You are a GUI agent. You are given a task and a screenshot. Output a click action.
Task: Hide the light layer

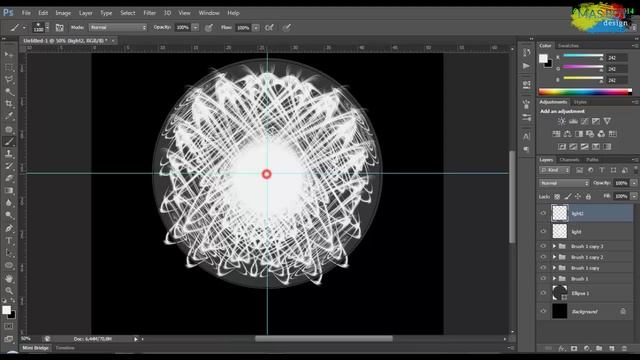coord(543,231)
